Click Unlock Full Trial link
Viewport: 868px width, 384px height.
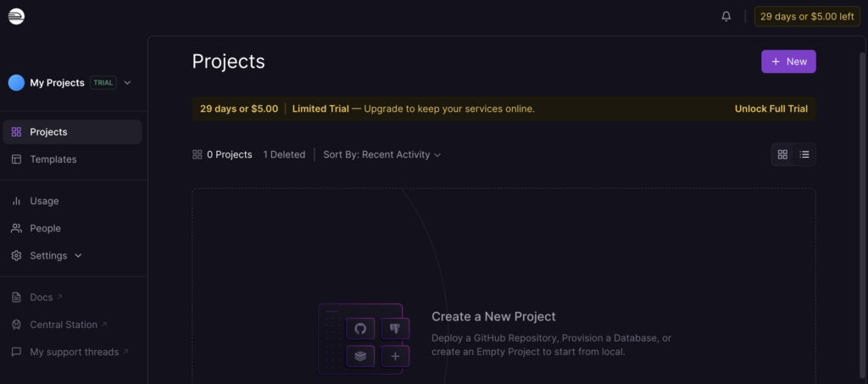pyautogui.click(x=771, y=109)
